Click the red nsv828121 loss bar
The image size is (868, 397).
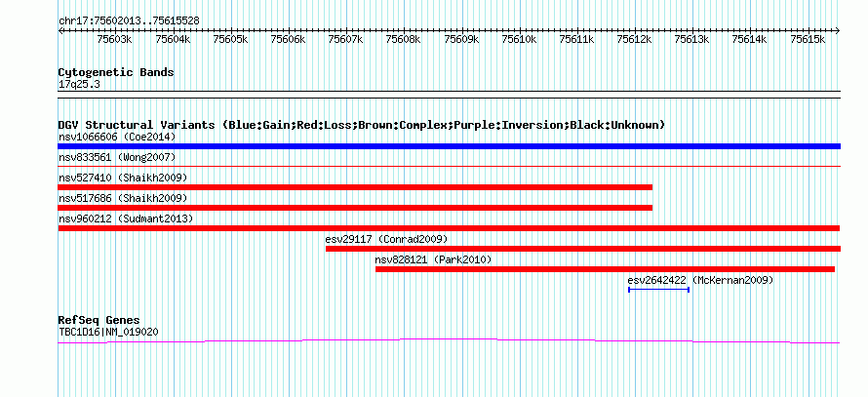tap(605, 269)
